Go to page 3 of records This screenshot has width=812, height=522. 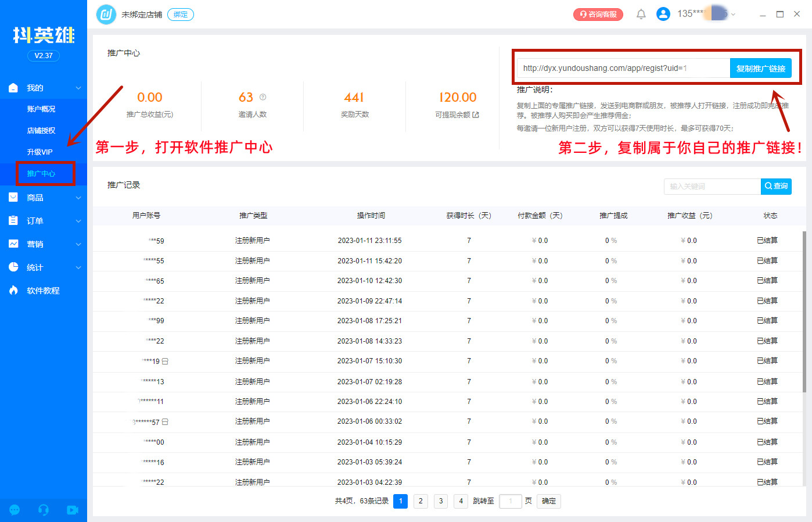click(x=441, y=501)
